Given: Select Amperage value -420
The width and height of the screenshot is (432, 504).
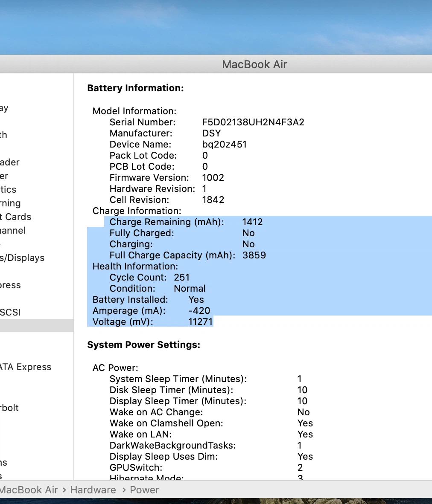Looking at the screenshot, I should [x=199, y=310].
